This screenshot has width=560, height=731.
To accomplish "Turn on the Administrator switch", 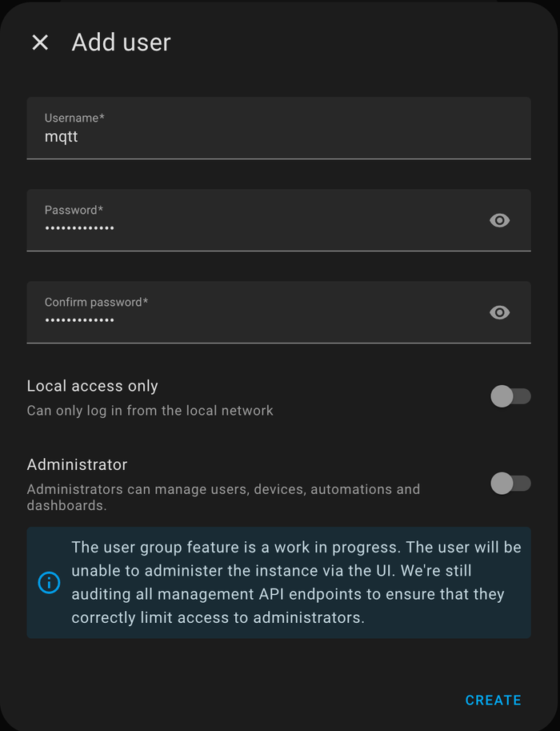I will click(510, 483).
